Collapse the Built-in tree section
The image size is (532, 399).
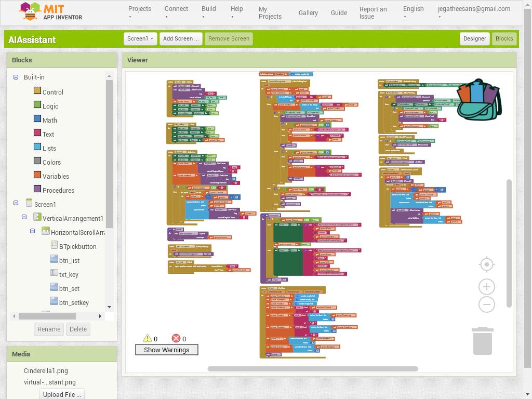16,77
